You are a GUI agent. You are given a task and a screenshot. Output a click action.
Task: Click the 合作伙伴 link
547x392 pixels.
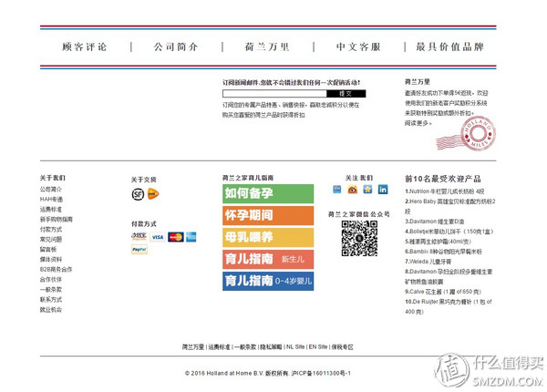(x=51, y=280)
